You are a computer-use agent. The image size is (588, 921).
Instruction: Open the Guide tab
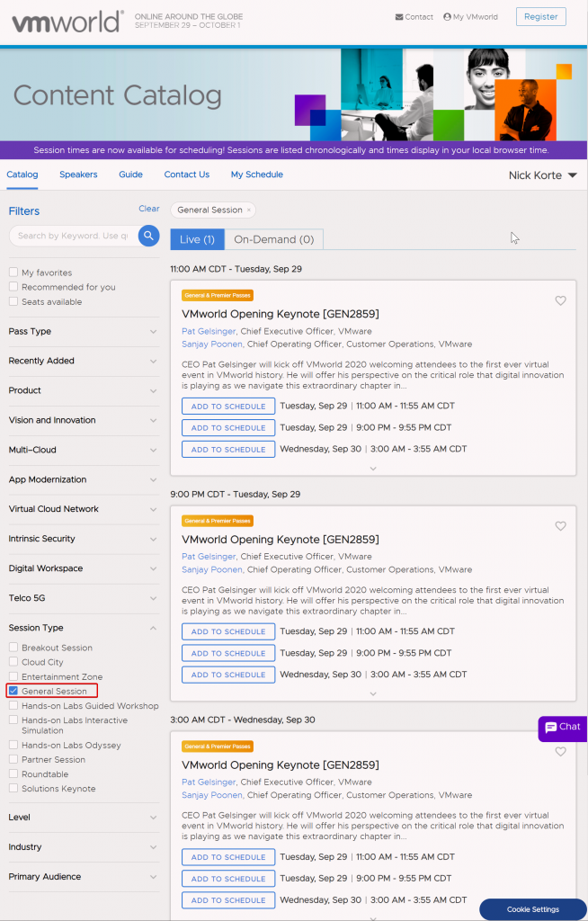coord(131,174)
